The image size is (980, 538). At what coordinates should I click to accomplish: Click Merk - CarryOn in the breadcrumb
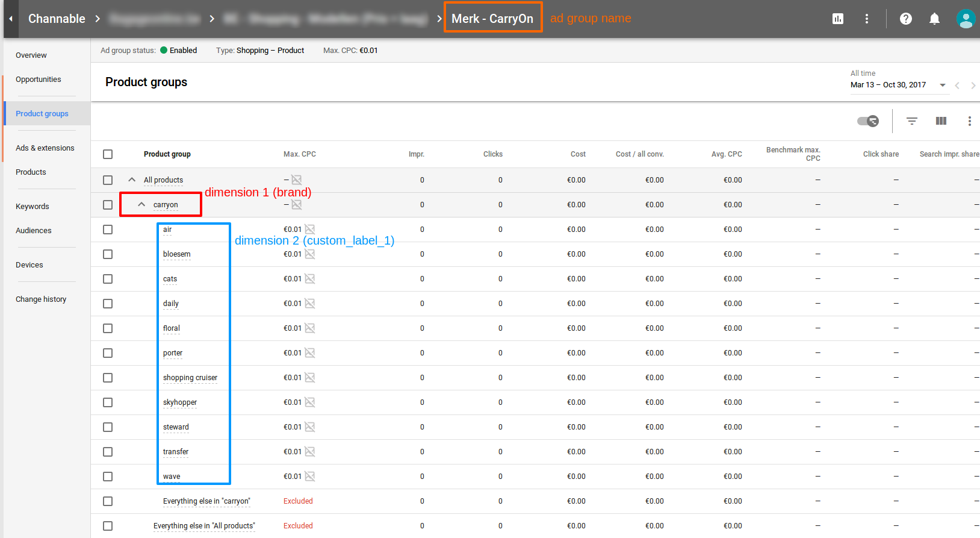(492, 19)
